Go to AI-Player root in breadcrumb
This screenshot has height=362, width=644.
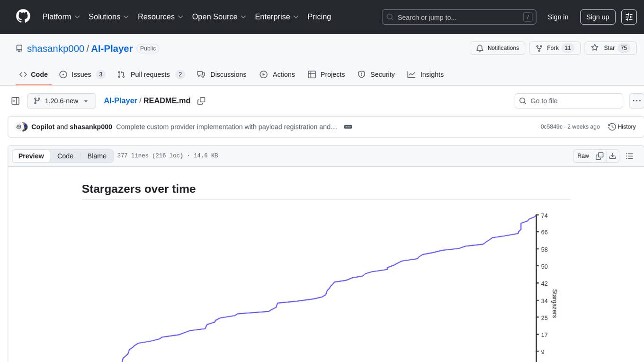(120, 100)
